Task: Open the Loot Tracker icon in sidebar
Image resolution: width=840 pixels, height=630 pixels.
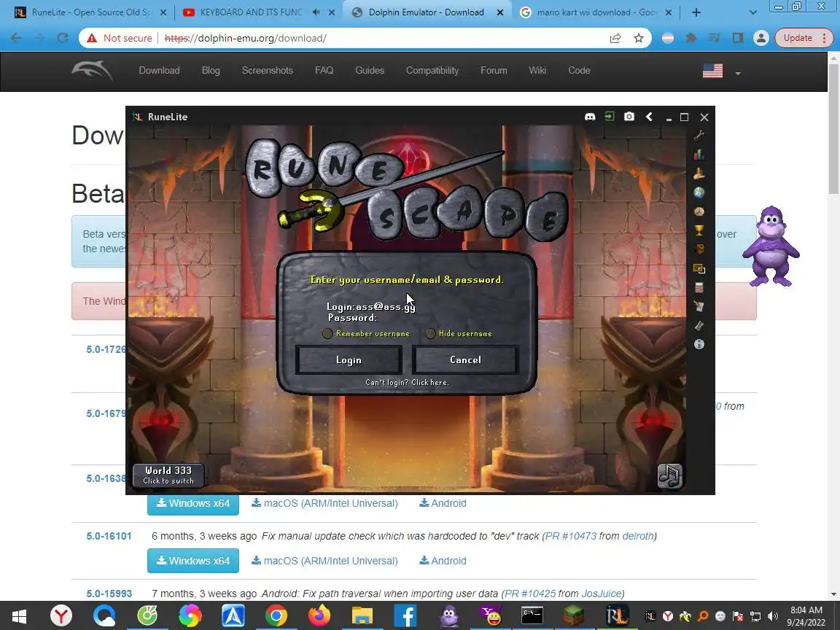Action: (699, 249)
